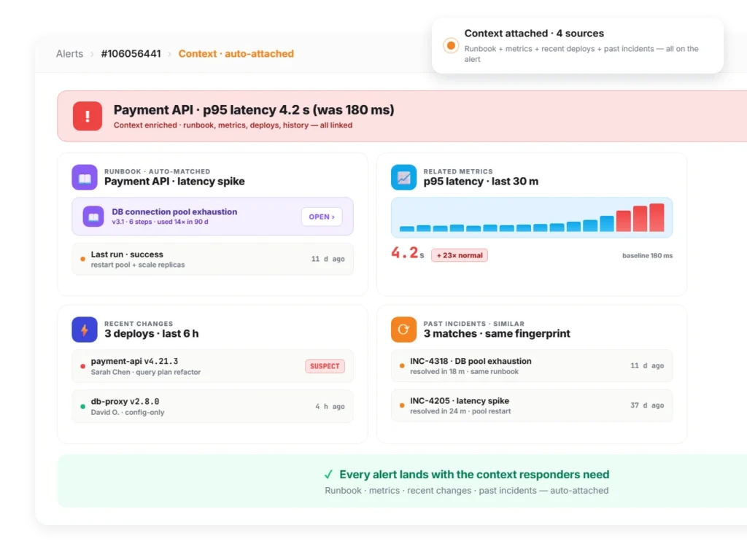Go to Alerts breadcrumb

69,54
